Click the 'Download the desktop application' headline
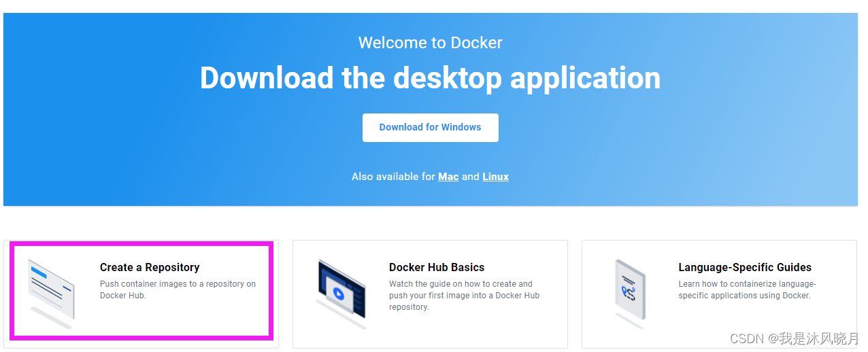 pyautogui.click(x=430, y=77)
